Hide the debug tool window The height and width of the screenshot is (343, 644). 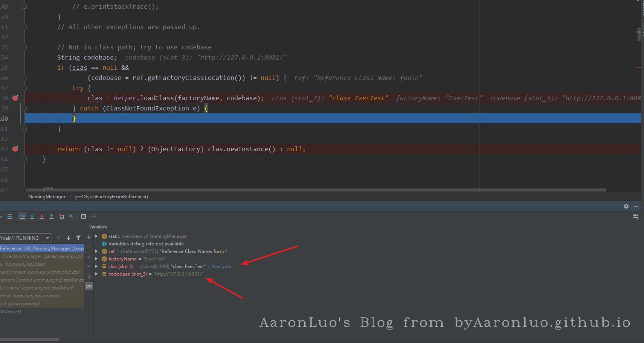click(x=636, y=206)
